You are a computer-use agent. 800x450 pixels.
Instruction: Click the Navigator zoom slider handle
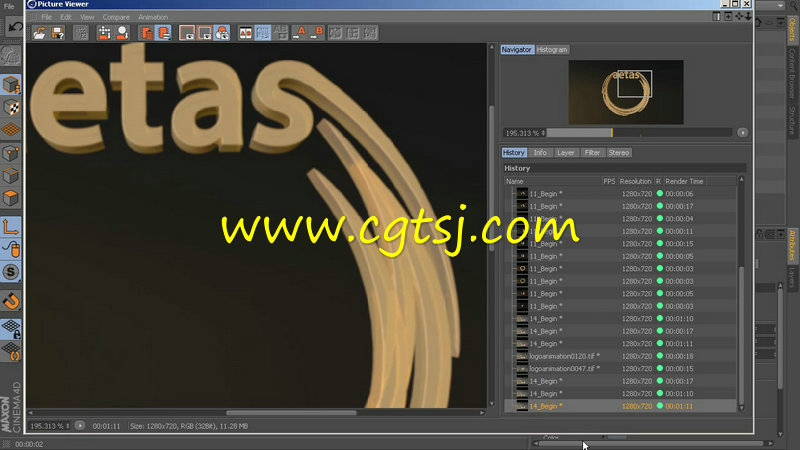(612, 133)
